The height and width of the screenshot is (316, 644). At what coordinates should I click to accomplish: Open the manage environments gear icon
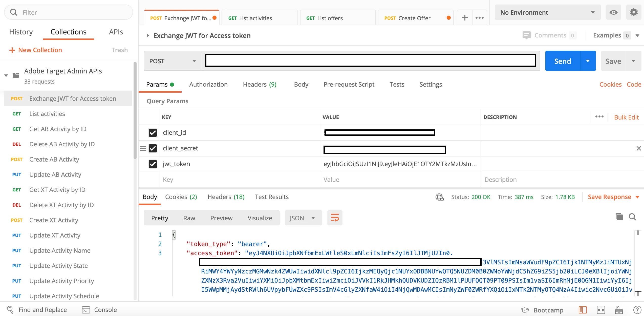pyautogui.click(x=634, y=12)
